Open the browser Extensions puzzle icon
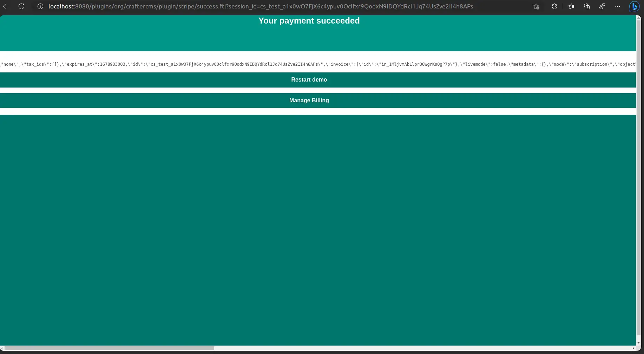This screenshot has width=644, height=354. pos(554,6)
